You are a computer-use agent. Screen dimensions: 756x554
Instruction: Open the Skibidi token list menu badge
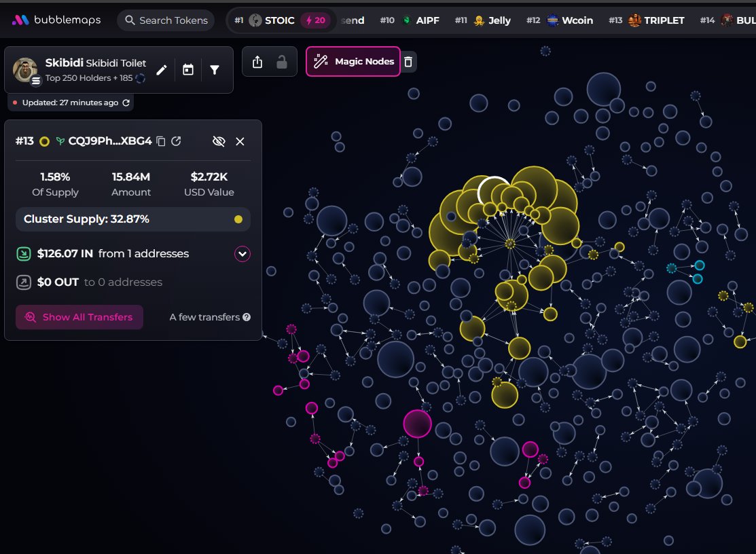coord(36,79)
